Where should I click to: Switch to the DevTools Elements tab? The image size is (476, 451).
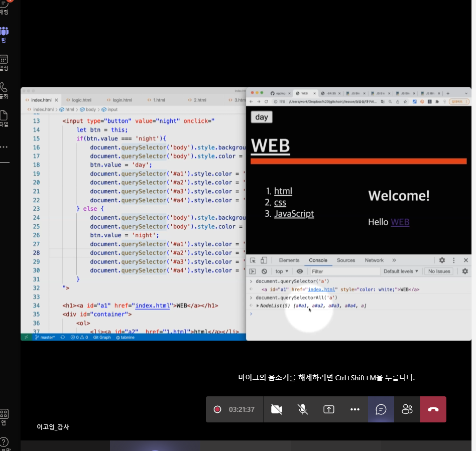[289, 260]
